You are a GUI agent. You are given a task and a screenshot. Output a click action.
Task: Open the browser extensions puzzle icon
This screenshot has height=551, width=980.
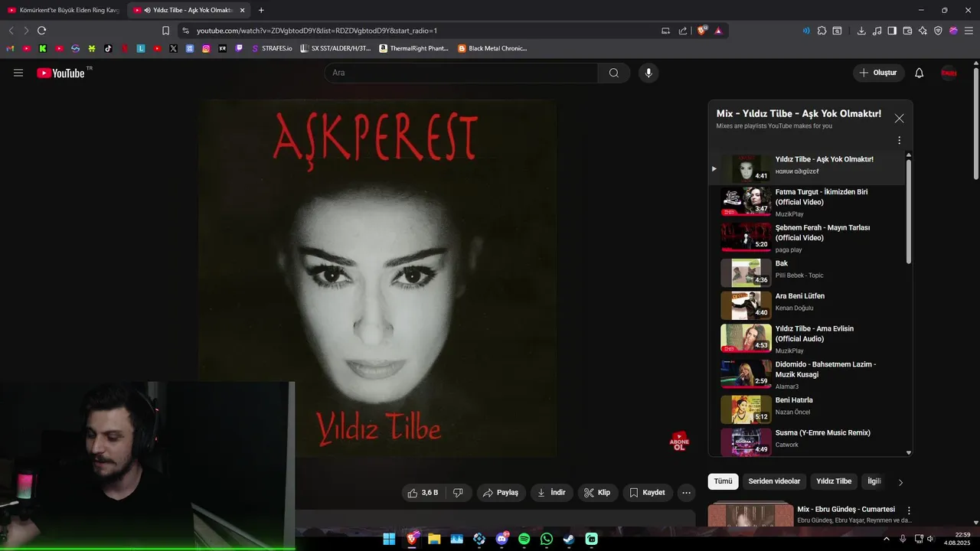pyautogui.click(x=822, y=31)
